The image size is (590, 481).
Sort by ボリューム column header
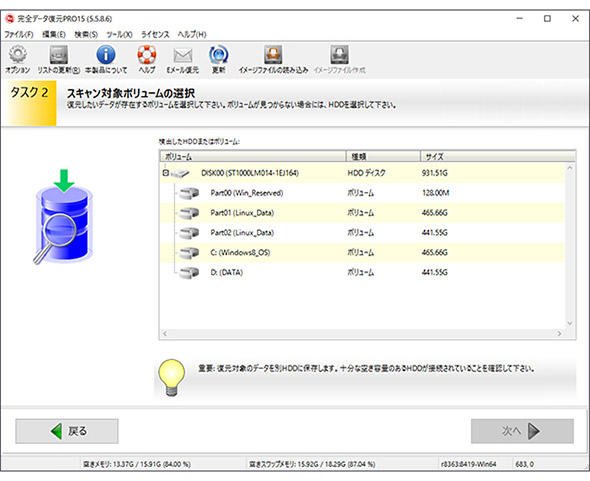[x=253, y=156]
